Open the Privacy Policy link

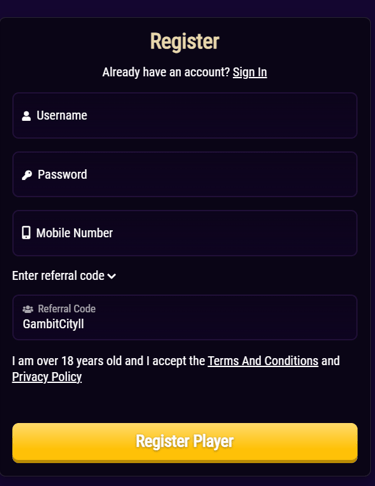pyautogui.click(x=47, y=377)
